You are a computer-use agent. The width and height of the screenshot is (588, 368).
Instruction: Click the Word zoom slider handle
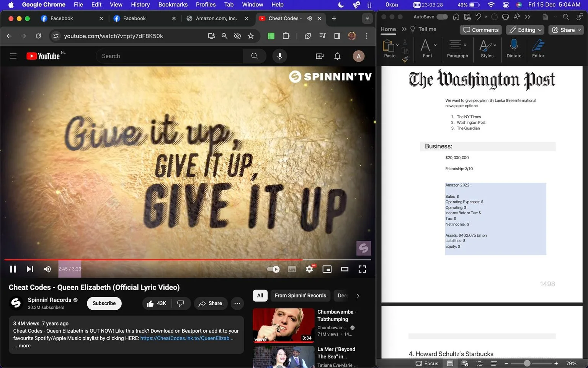(x=527, y=363)
